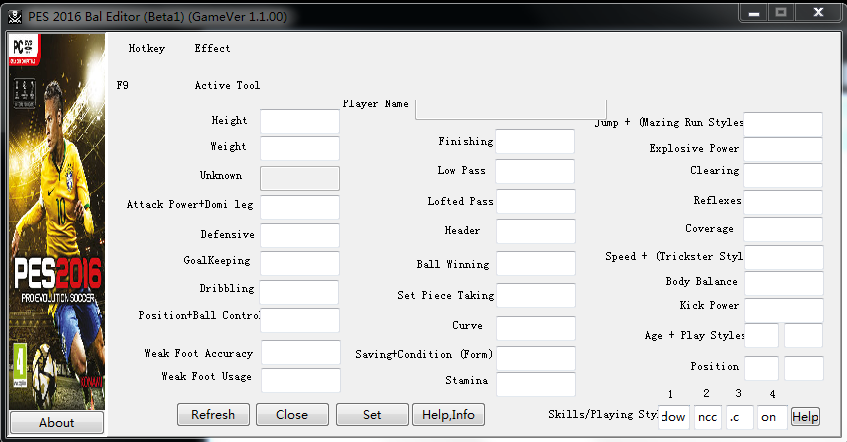Select the Set Piece Taking field
Viewport: 847px width, 442px height.
[536, 295]
